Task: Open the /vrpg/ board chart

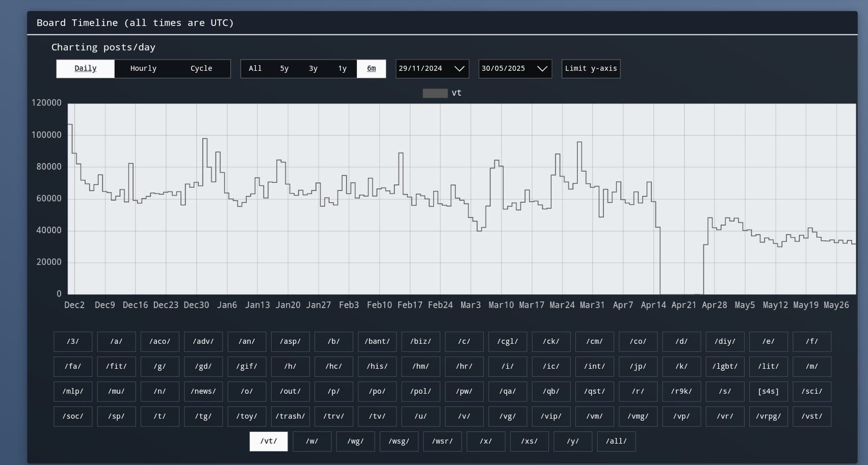Action: click(768, 417)
